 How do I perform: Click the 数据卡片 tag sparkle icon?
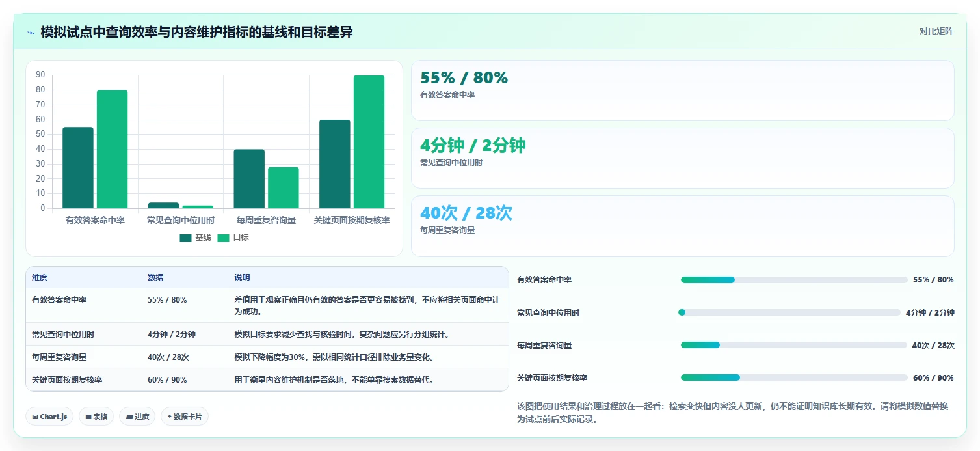point(170,417)
